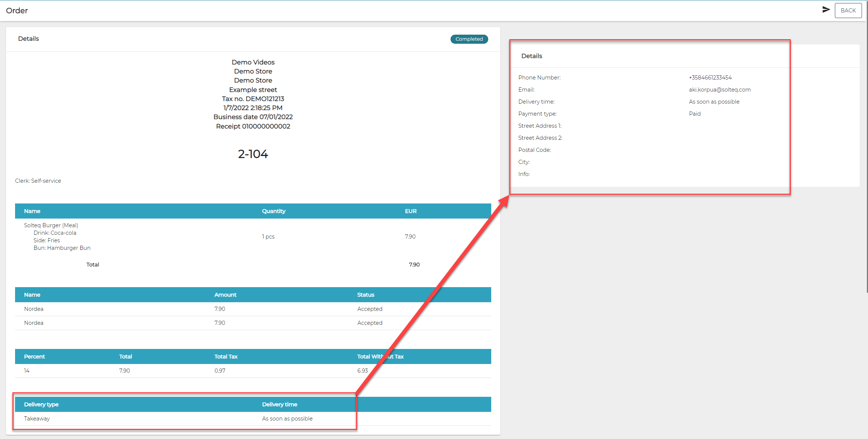Click the EUR column header
This screenshot has height=439, width=868.
point(410,211)
